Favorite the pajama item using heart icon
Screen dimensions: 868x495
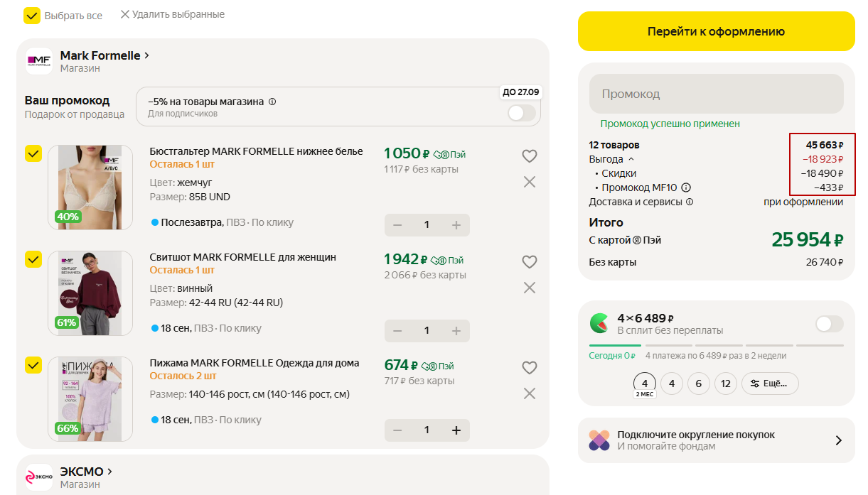point(529,368)
